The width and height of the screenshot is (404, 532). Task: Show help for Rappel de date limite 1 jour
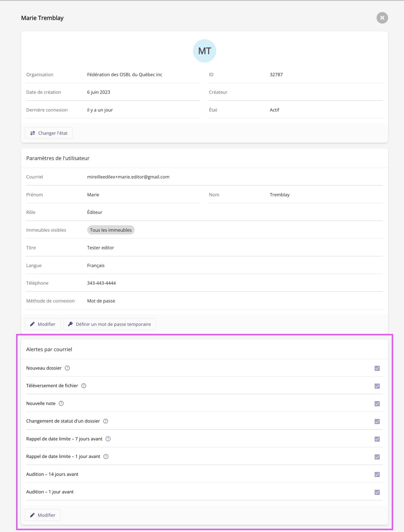pyautogui.click(x=106, y=456)
